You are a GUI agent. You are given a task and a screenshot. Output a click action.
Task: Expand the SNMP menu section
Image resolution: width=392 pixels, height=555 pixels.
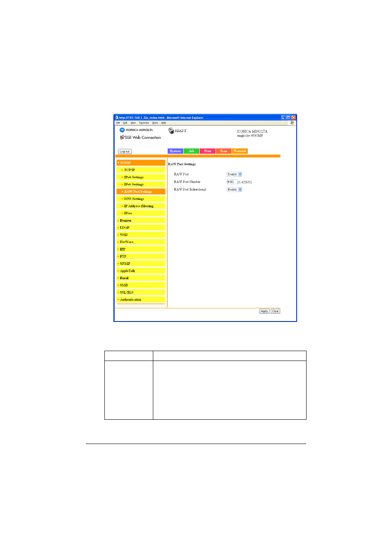click(141, 264)
